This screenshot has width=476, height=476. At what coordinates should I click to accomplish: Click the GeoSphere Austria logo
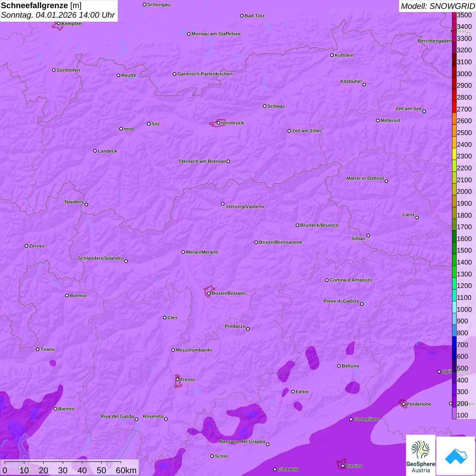421,456
